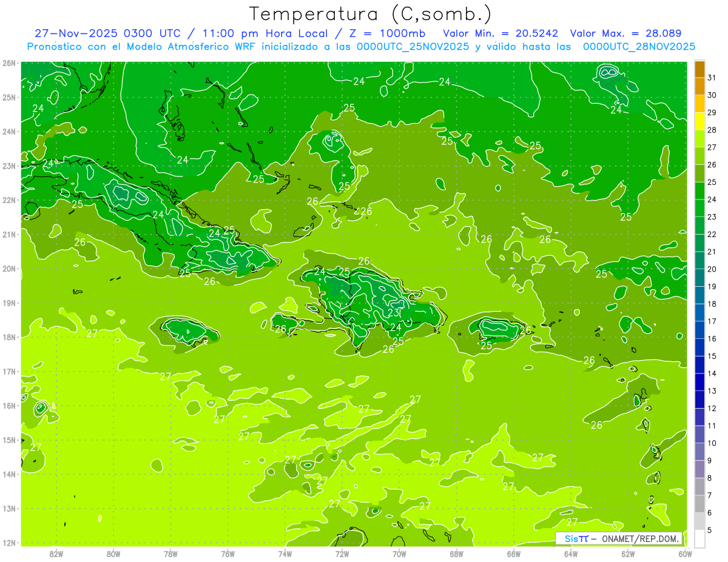Viewport: 728px width, 562px height.
Task: Click the 20N latitude axis label
Action: [x=8, y=269]
